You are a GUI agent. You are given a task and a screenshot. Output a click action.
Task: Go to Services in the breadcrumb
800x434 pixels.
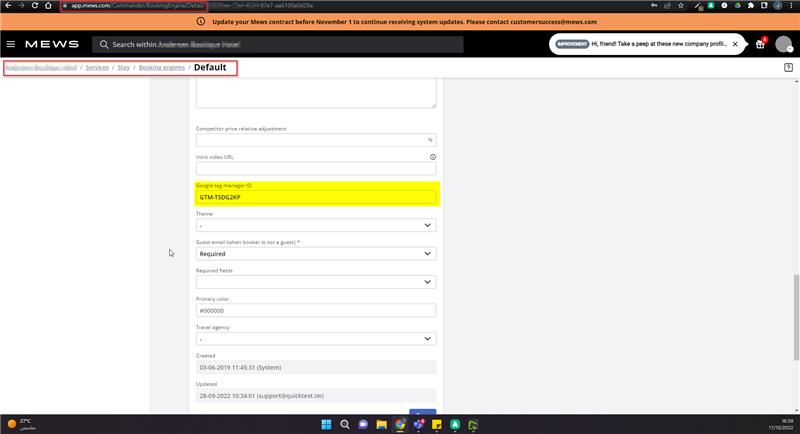point(97,68)
